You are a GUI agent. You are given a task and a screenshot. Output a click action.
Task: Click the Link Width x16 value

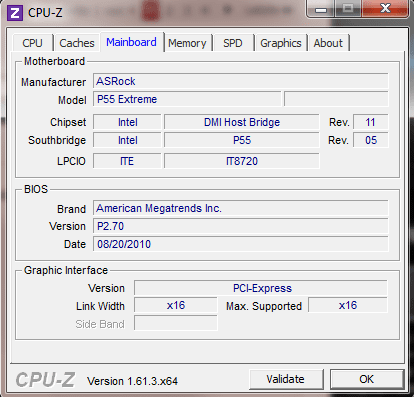tap(176, 305)
